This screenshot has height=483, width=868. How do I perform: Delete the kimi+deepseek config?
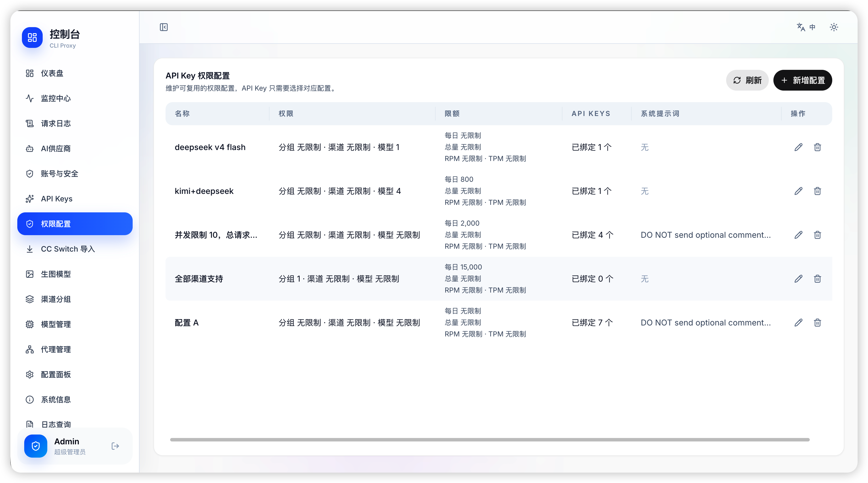(818, 191)
